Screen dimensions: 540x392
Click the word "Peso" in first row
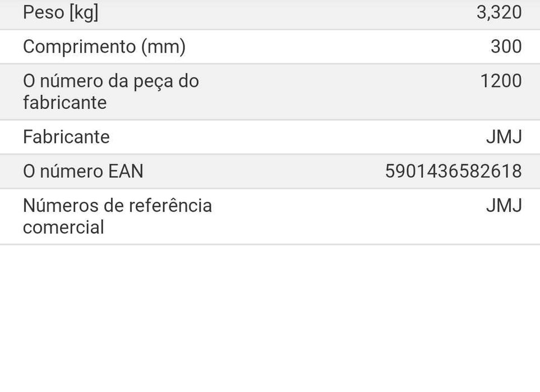coord(43,12)
